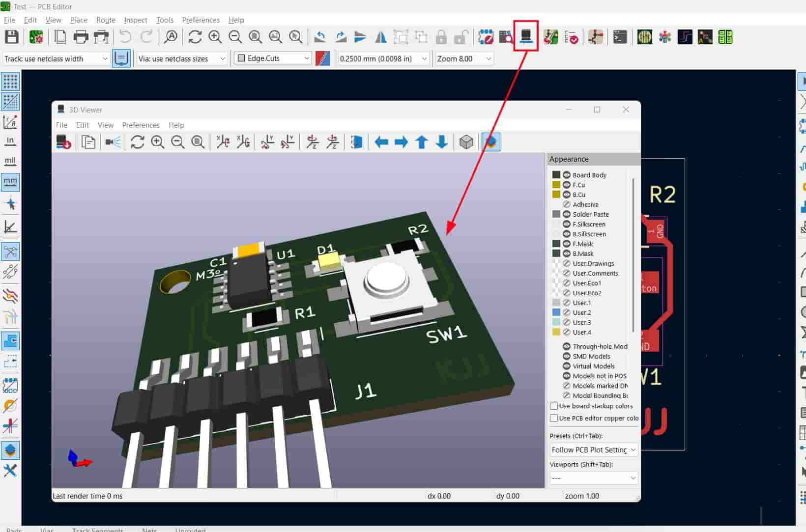Viewport: 806px width, 532px height.
Task: Toggle Through-hole Models visibility
Action: pyautogui.click(x=567, y=346)
